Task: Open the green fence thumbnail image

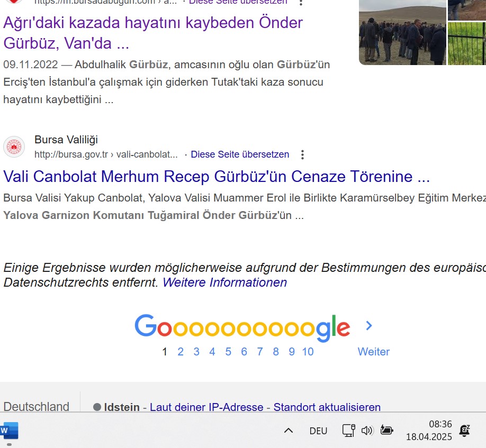Action: [467, 43]
